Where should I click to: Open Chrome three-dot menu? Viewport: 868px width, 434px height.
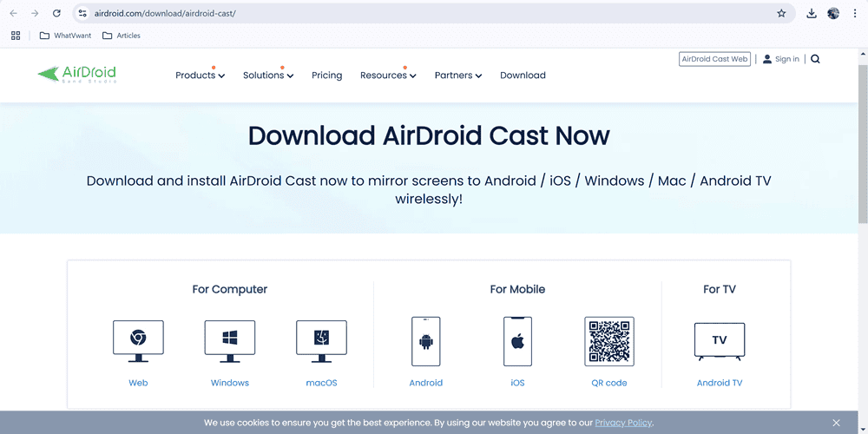855,13
